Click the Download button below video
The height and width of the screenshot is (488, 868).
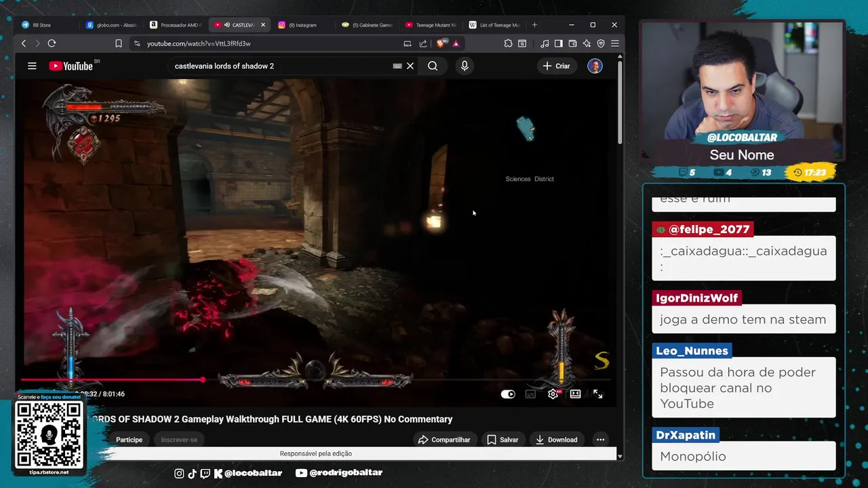click(x=556, y=440)
